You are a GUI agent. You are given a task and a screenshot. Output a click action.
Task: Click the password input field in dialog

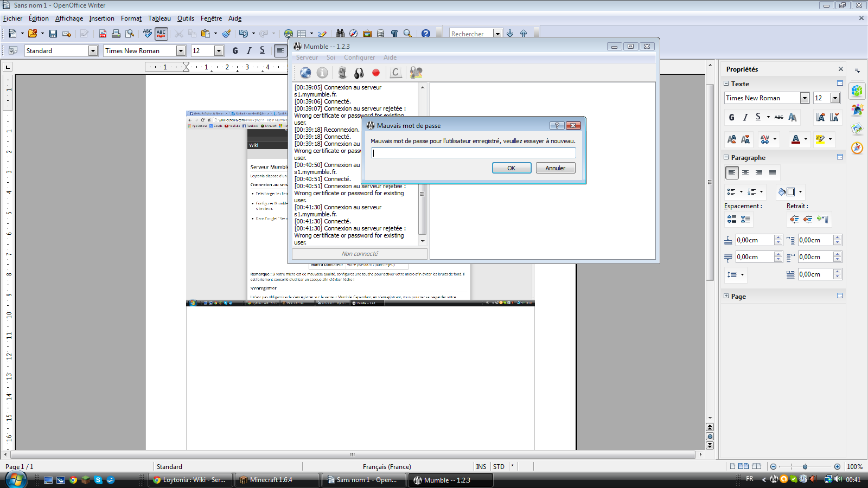pyautogui.click(x=473, y=153)
